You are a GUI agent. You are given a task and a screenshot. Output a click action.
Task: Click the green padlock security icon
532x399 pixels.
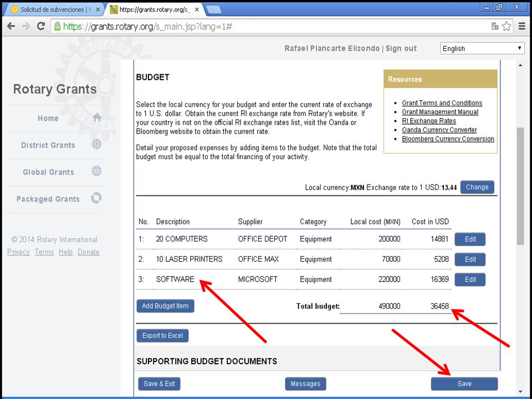[57, 26]
